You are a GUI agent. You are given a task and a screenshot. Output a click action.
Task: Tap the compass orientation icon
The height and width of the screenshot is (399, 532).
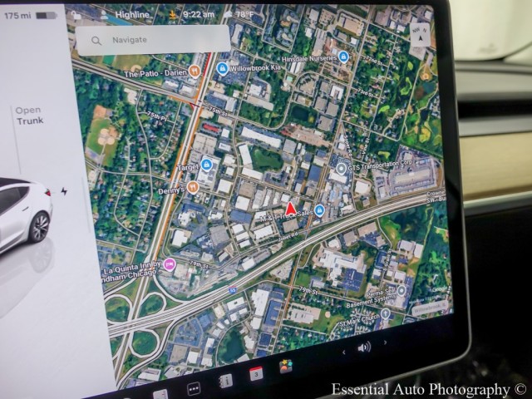pyautogui.click(x=420, y=35)
